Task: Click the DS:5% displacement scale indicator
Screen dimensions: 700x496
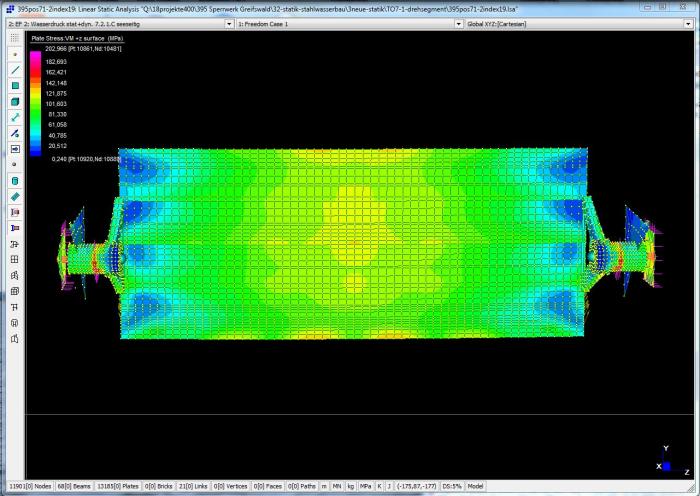Action: tap(450, 487)
